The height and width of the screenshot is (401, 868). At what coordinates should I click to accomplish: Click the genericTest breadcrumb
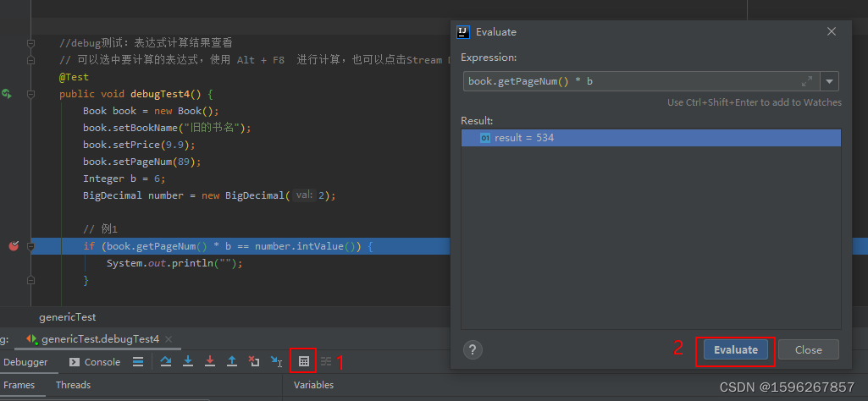tap(68, 317)
